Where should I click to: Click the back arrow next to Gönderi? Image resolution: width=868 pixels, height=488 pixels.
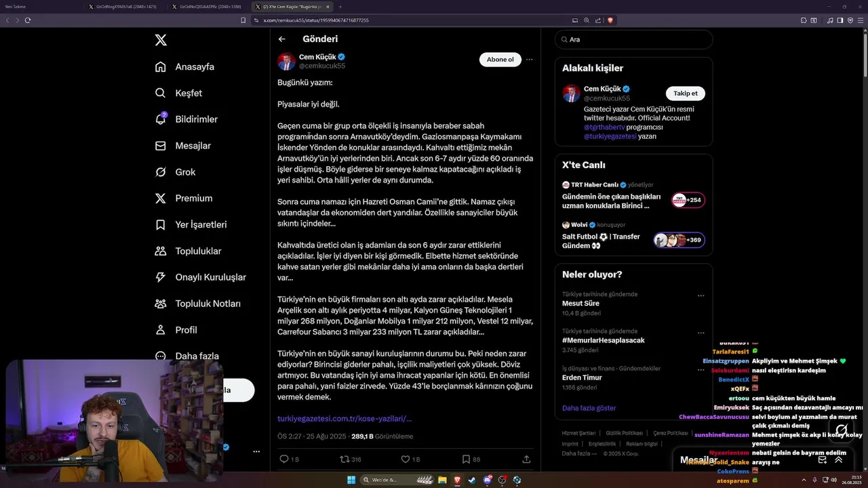[281, 39]
